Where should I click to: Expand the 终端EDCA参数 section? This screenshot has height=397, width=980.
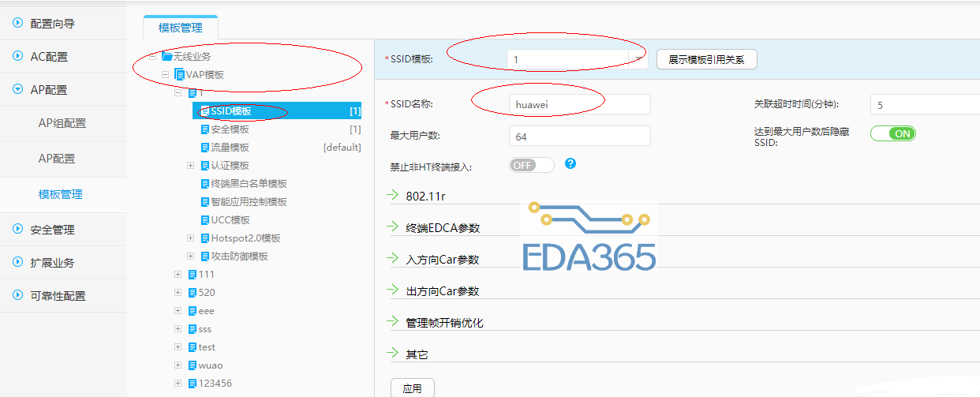click(x=392, y=226)
